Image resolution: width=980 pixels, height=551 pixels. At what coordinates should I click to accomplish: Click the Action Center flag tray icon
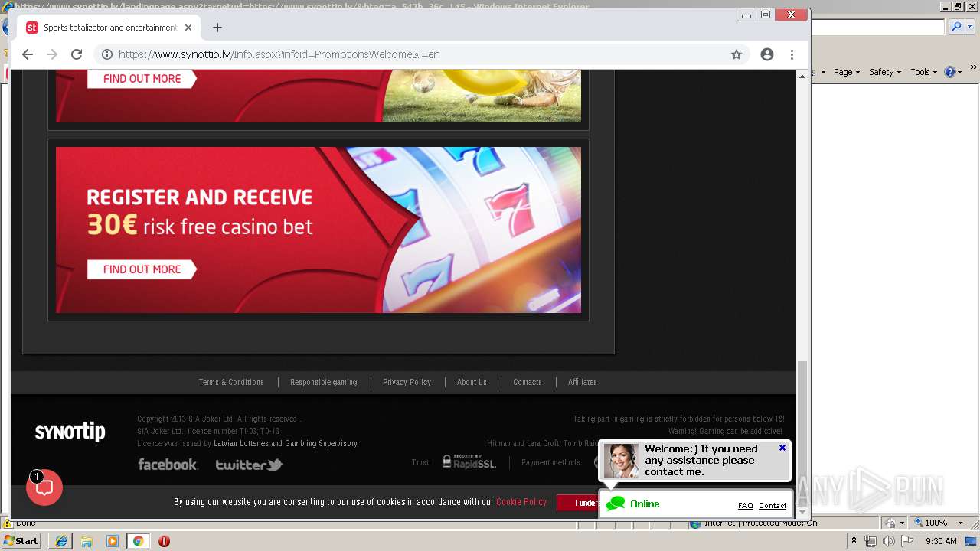click(907, 541)
